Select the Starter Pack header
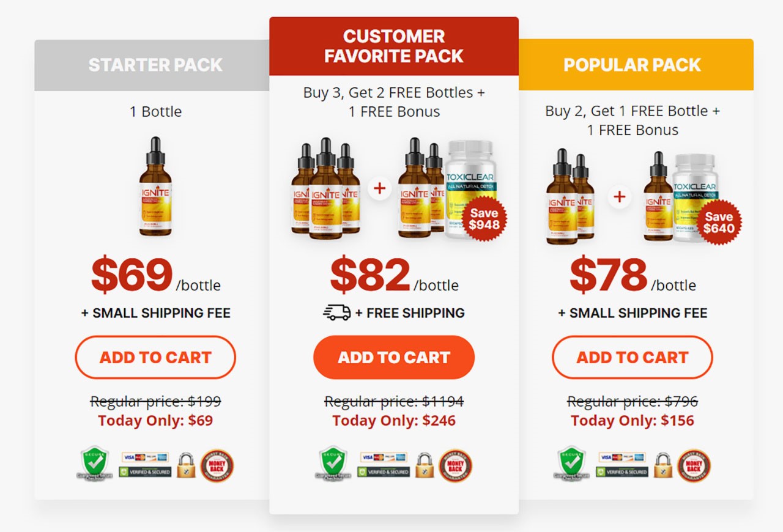Image resolution: width=783 pixels, height=532 pixels. click(155, 65)
